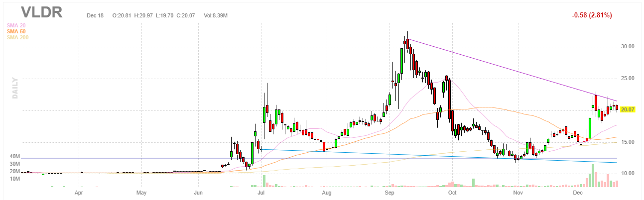Click the 10.00 price axis label
This screenshot has width=644, height=200.
pyautogui.click(x=628, y=174)
